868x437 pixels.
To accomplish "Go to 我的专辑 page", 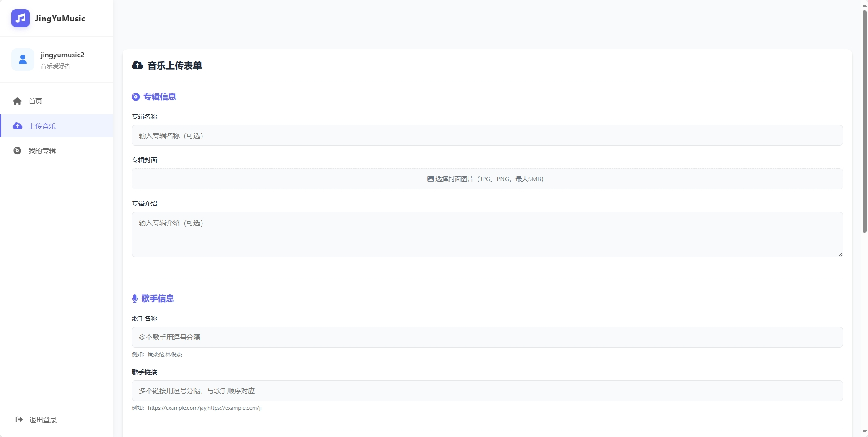I will tap(42, 151).
